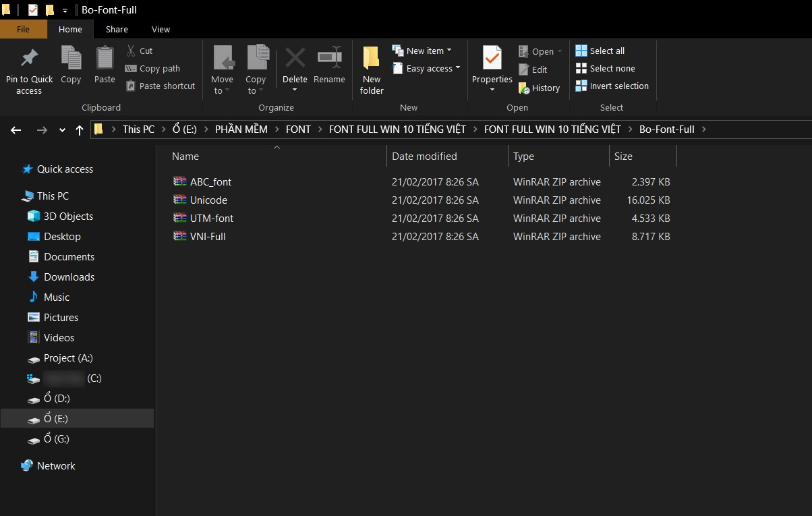The image size is (812, 516).
Task: Click the Copy ribbon icon
Action: tap(71, 58)
